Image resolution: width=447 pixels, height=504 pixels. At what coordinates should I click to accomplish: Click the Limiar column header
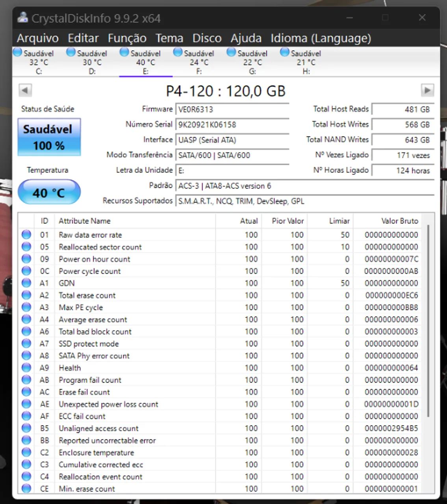pos(330,221)
